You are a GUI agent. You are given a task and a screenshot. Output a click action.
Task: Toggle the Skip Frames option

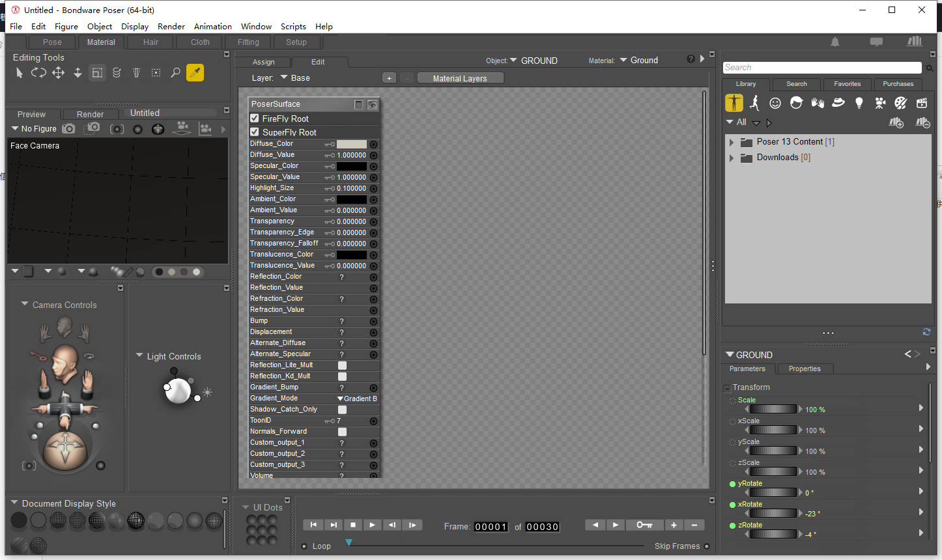pos(707,546)
